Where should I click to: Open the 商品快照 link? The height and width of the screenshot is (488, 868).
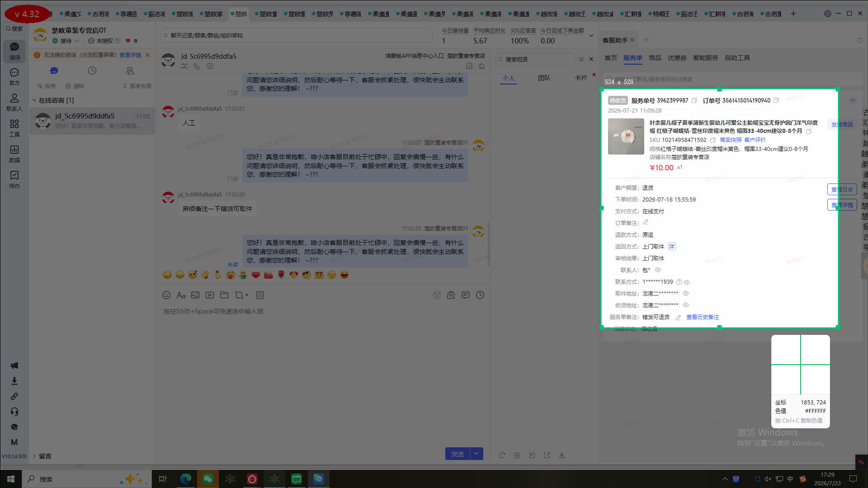pyautogui.click(x=731, y=140)
